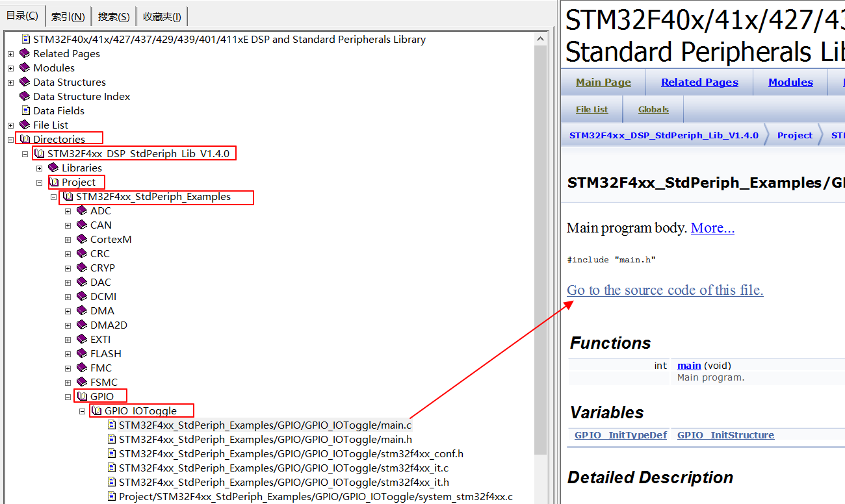This screenshot has width=845, height=504.
Task: Expand the Modules tree node
Action: click(x=10, y=68)
